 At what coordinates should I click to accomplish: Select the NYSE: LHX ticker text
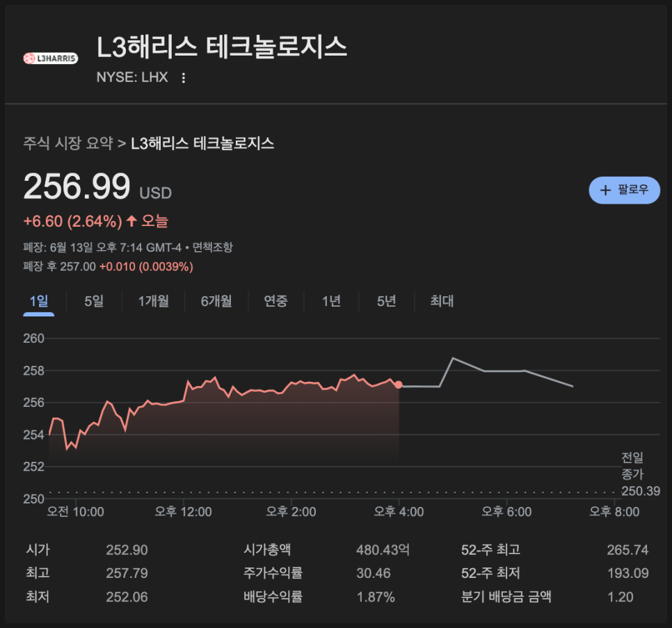click(132, 77)
